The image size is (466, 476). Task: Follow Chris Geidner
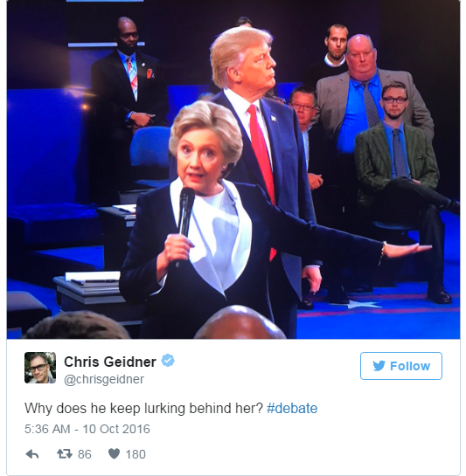[401, 366]
